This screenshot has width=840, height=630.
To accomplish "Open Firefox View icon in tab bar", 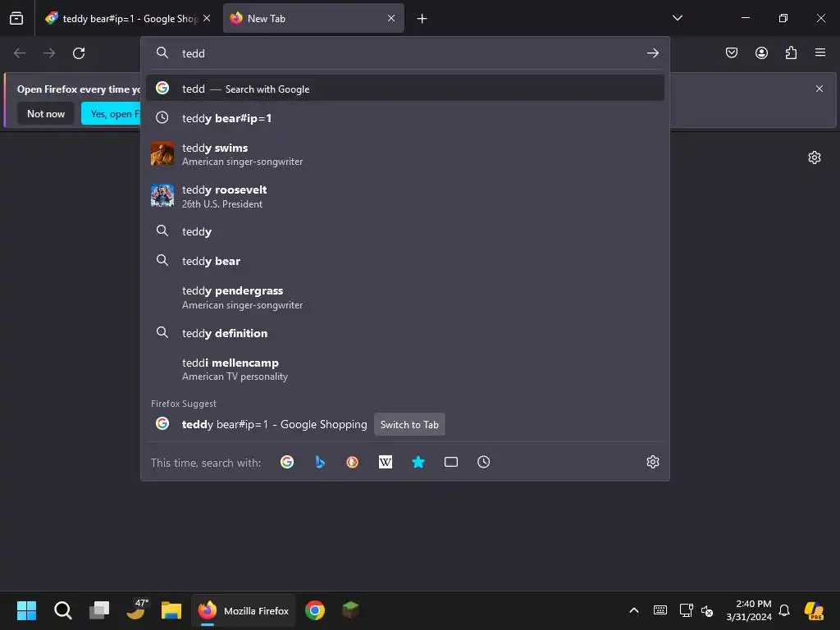I will click(16, 18).
